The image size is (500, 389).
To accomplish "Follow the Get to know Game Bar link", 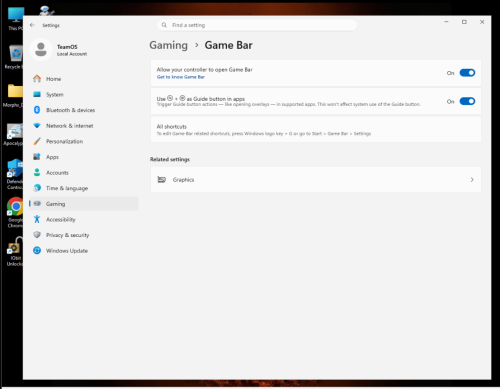I will (x=181, y=77).
